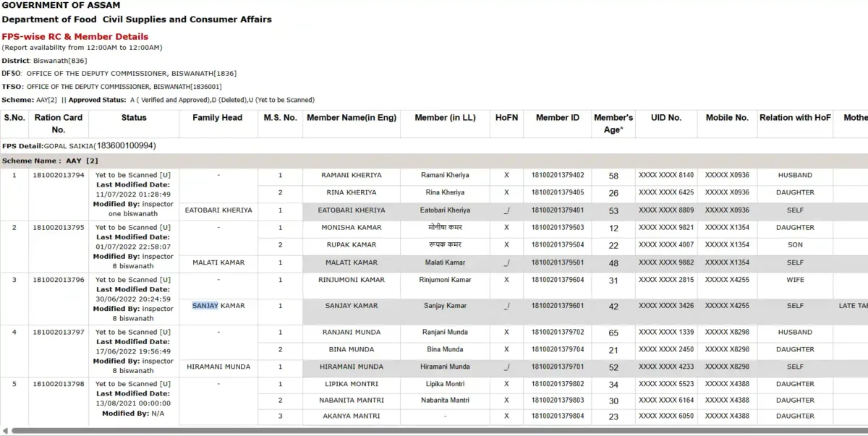
Task: Select member name RINJUMONI KAMAR
Action: click(352, 279)
